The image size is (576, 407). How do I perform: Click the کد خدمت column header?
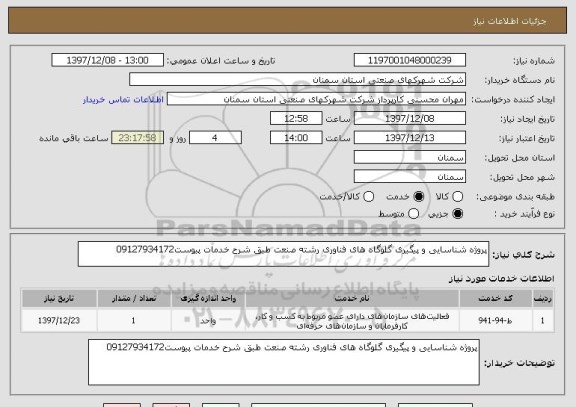(496, 298)
